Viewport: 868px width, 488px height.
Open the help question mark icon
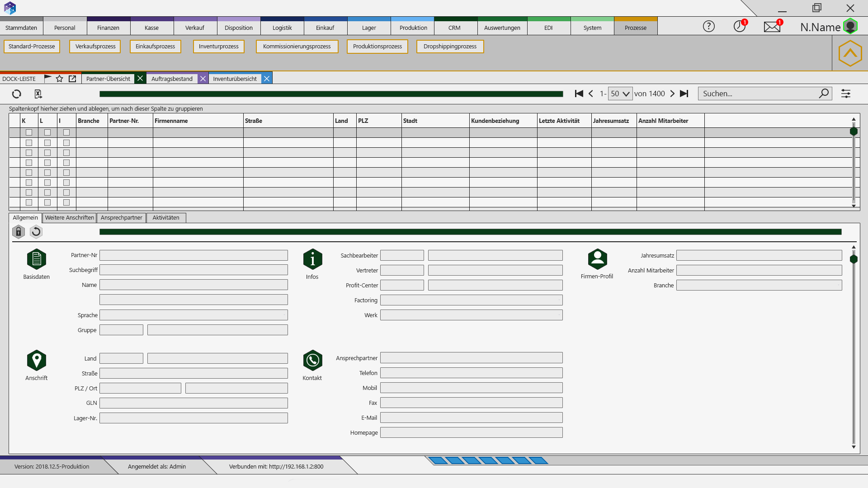click(708, 27)
